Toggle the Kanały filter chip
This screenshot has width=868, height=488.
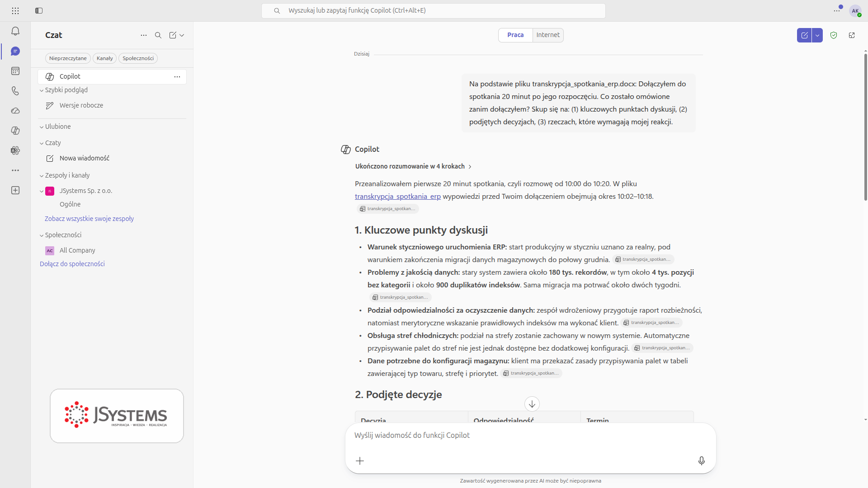click(x=104, y=58)
